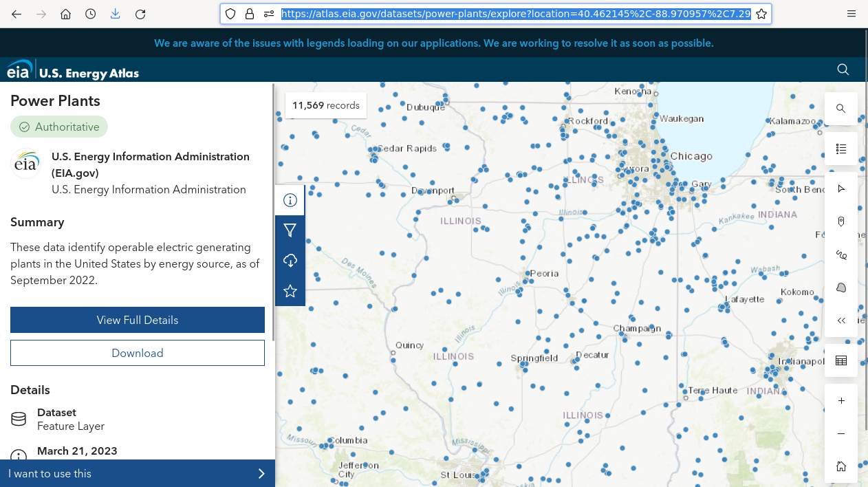
Task: Open the browser hamburger menu
Action: coord(851,14)
